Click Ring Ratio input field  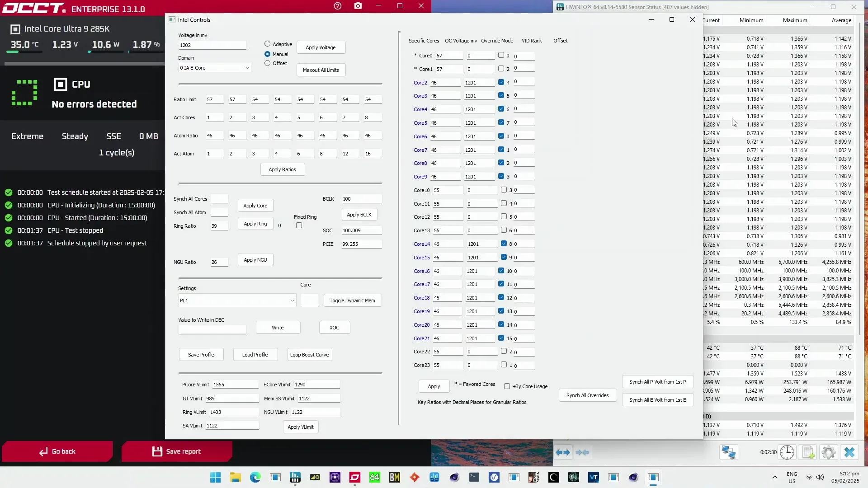pyautogui.click(x=219, y=226)
